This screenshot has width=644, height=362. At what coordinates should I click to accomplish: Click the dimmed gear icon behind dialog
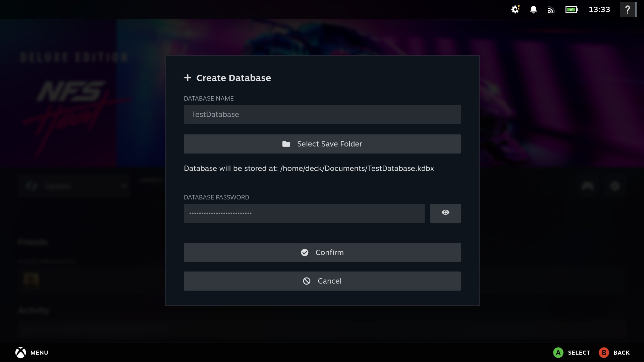point(615,186)
